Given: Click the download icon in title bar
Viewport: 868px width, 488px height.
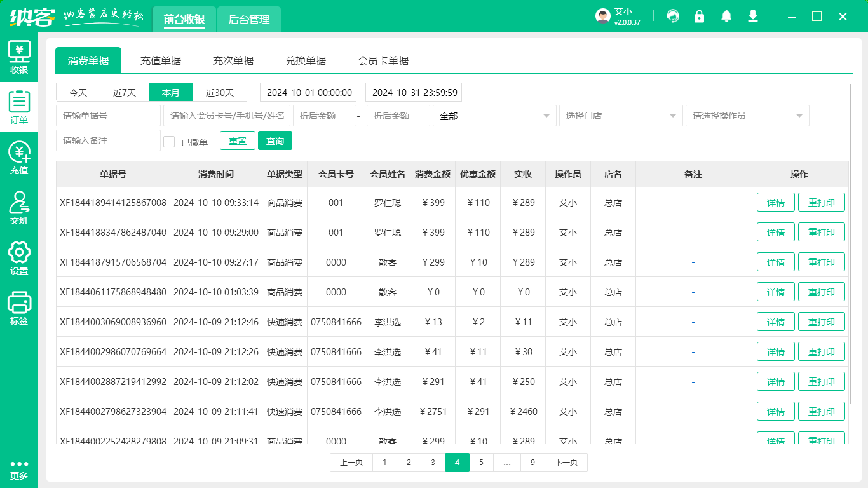Looking at the screenshot, I should pyautogui.click(x=753, y=16).
